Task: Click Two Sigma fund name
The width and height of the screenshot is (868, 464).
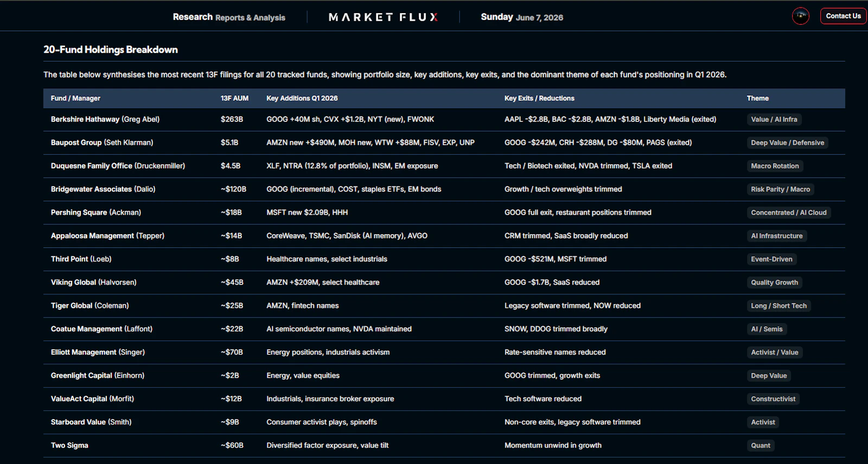Action: 69,446
